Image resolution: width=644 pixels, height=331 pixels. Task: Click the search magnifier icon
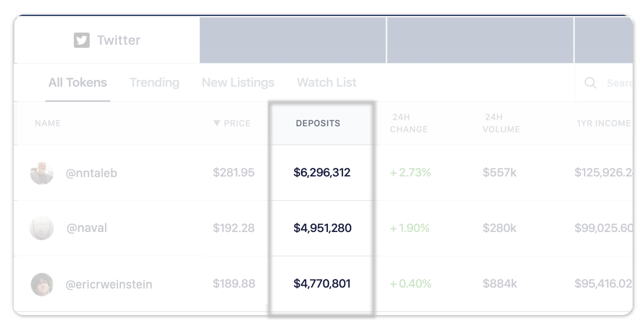point(590,83)
